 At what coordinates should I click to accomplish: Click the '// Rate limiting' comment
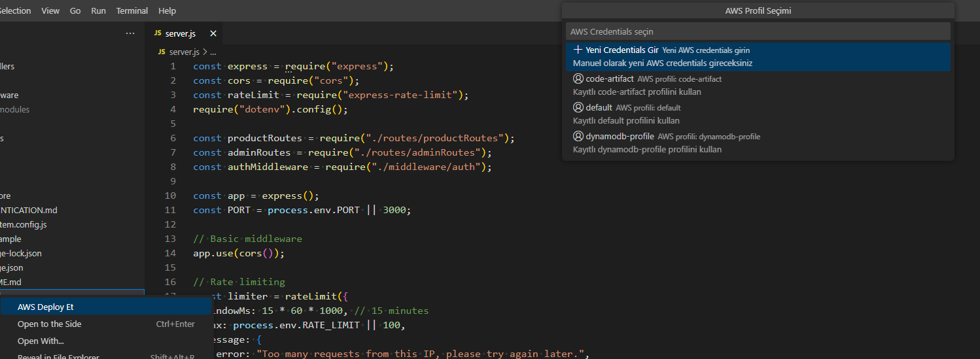point(239,282)
